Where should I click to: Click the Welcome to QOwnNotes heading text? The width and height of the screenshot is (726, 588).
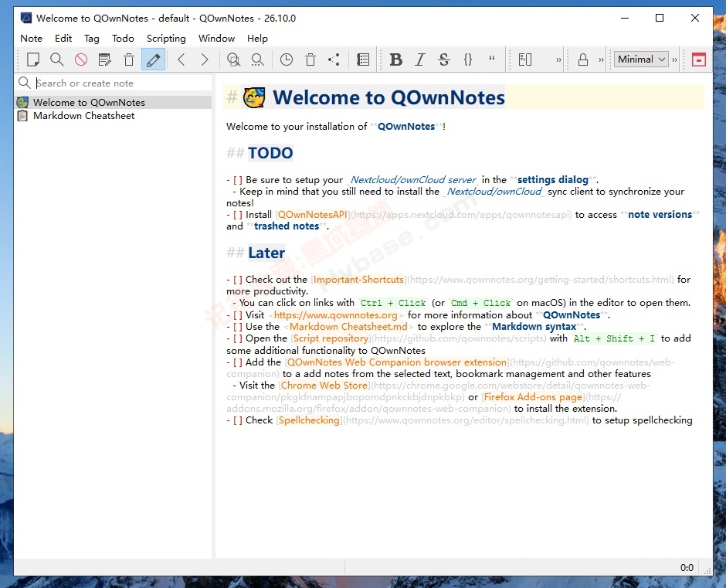tap(389, 98)
